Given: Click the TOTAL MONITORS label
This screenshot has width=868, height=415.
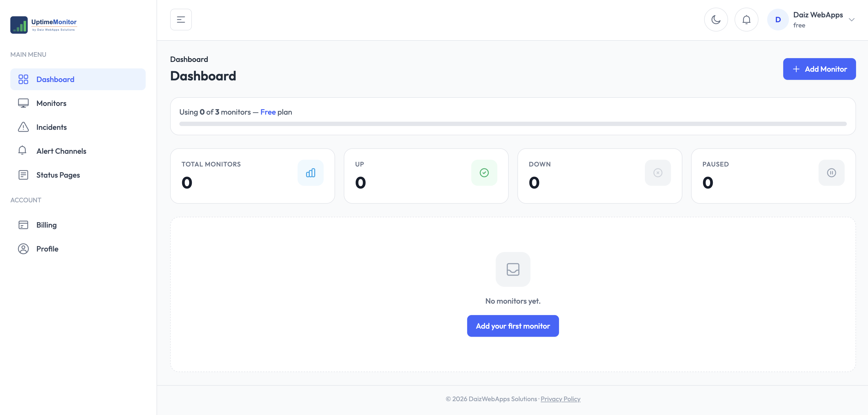Looking at the screenshot, I should [211, 164].
